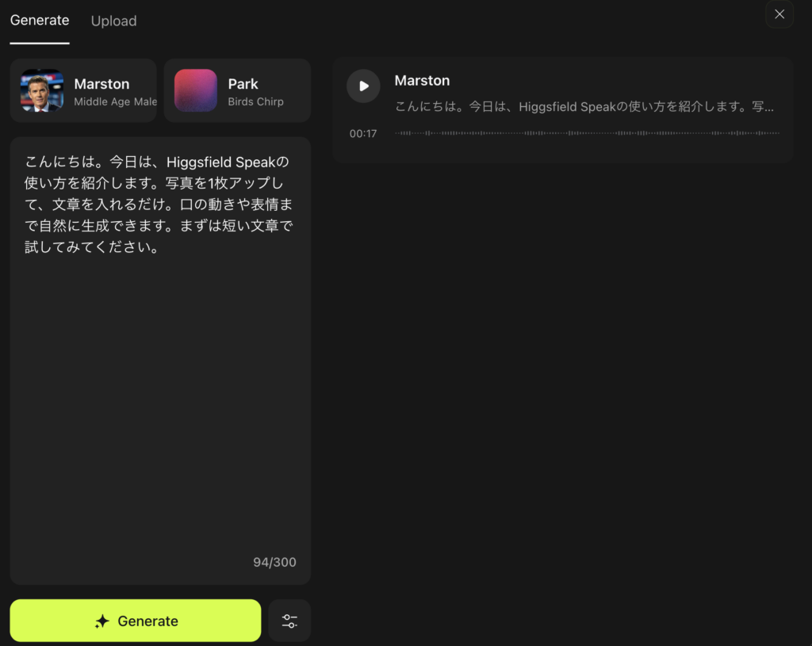Screen dimensions: 812x646
Task: Click the 00:17 duration timestamp
Action: tap(363, 134)
